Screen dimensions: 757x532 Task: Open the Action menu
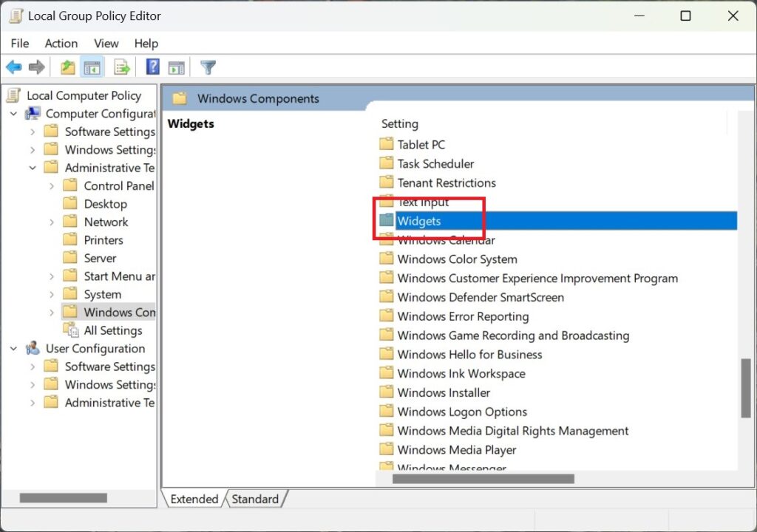coord(61,44)
